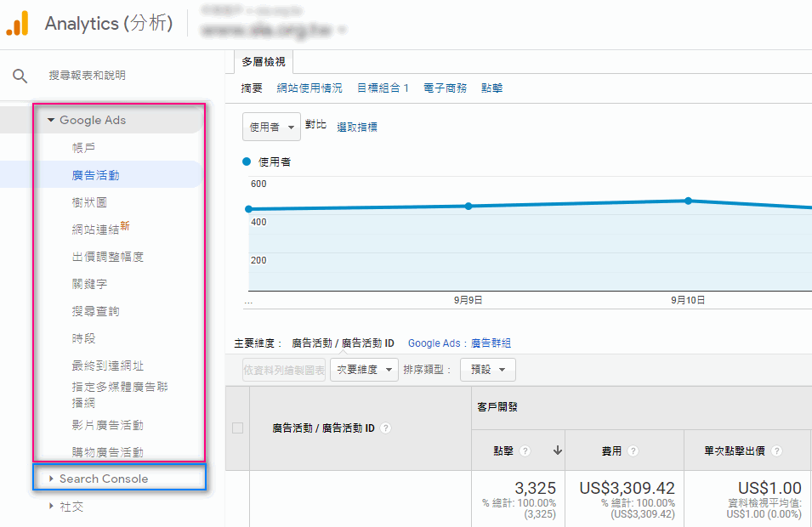Screen dimensions: 812x527
Task: Toggle the select-all checkbox in table header
Action: [x=238, y=428]
